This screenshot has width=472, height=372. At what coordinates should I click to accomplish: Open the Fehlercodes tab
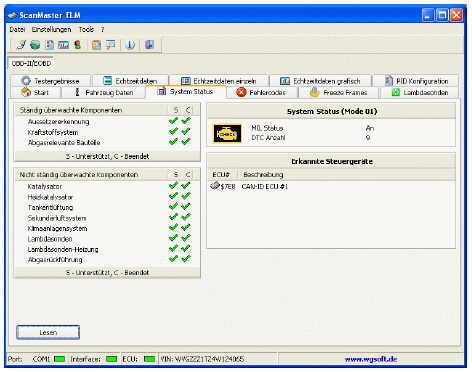point(261,92)
